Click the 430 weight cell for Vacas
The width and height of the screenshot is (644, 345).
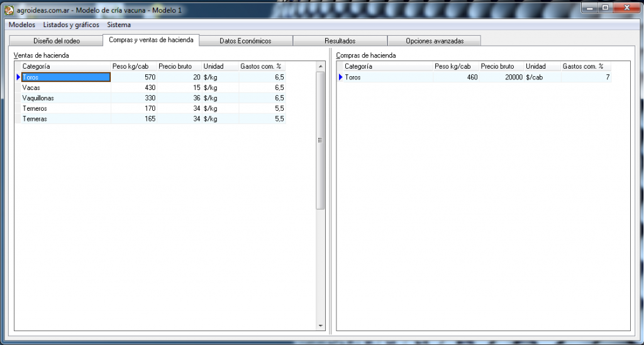click(134, 88)
